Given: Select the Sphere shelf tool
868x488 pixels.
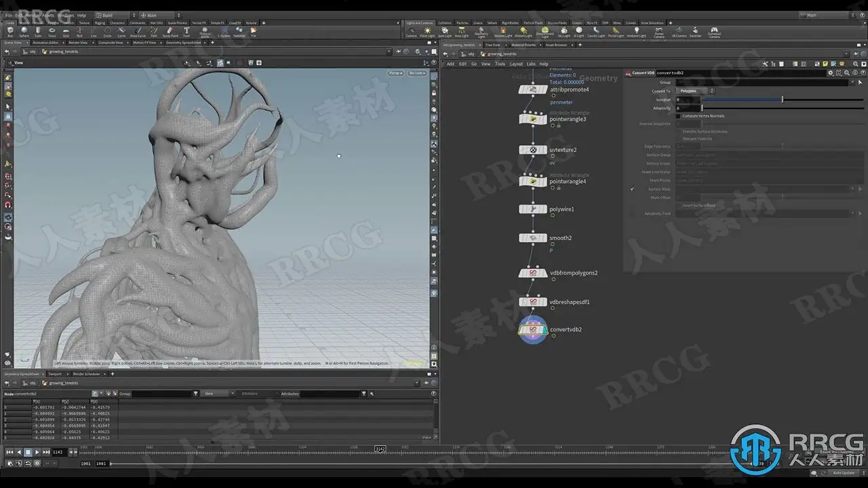Looking at the screenshot, I should [x=24, y=31].
